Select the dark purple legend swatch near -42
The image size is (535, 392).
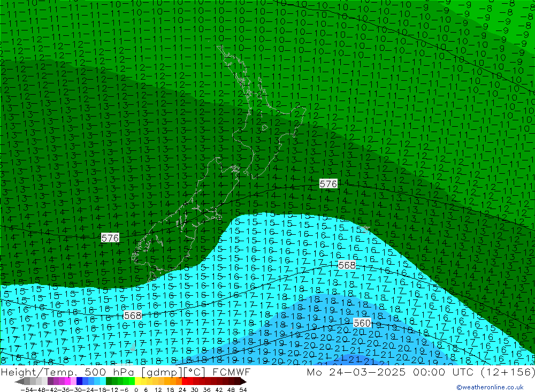point(50,381)
